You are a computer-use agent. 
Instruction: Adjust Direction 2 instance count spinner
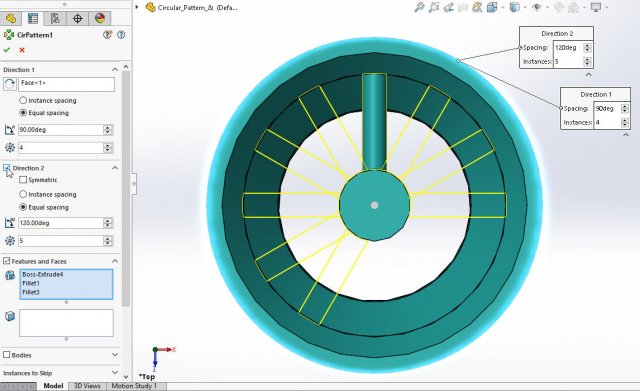click(x=108, y=241)
